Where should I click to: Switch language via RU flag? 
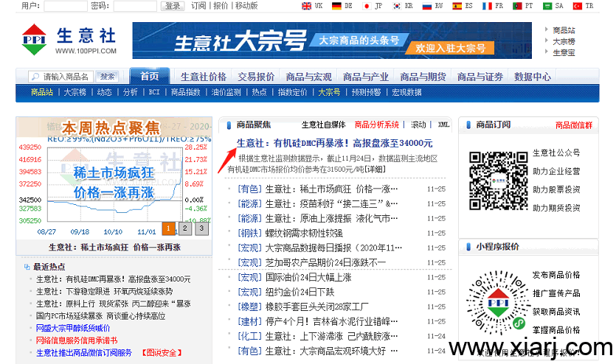tap(427, 6)
